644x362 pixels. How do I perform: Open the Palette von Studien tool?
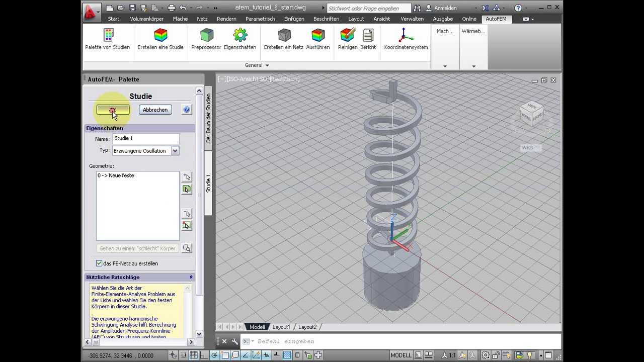107,39
